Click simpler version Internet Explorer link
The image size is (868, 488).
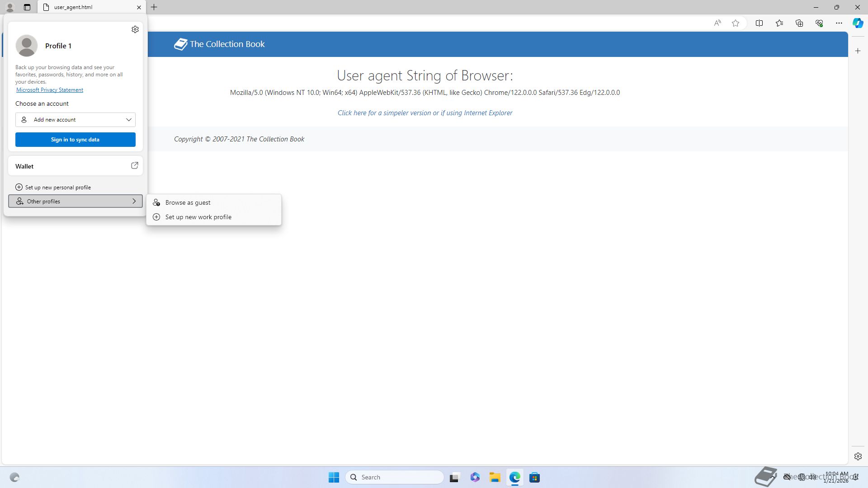click(x=425, y=113)
